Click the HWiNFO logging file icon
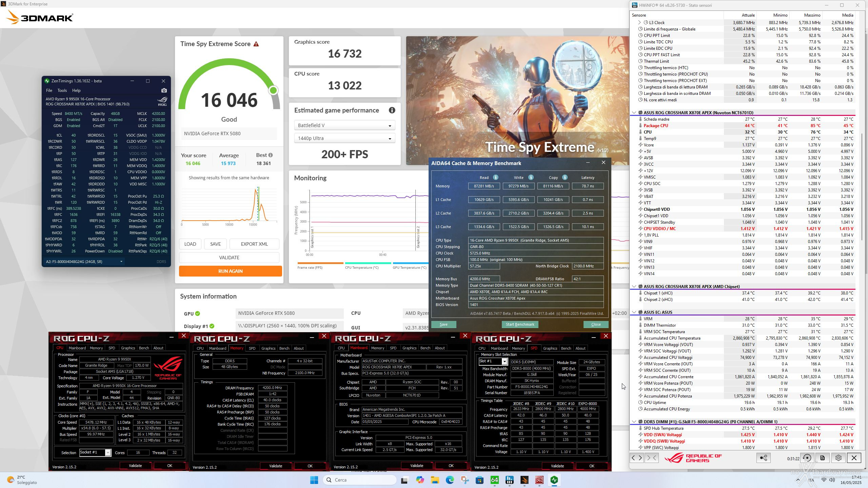This screenshot has height=488, width=868. click(823, 458)
